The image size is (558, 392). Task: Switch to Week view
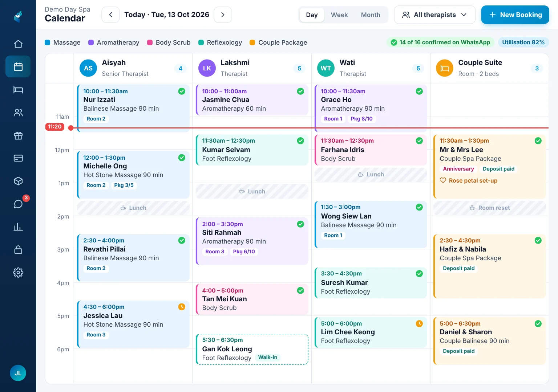point(339,15)
